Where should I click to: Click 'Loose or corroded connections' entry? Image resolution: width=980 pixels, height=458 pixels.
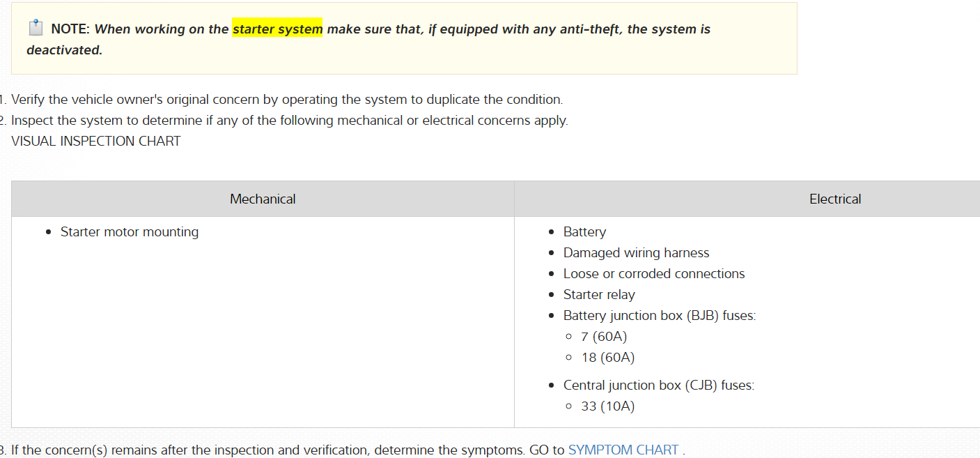[x=653, y=274]
